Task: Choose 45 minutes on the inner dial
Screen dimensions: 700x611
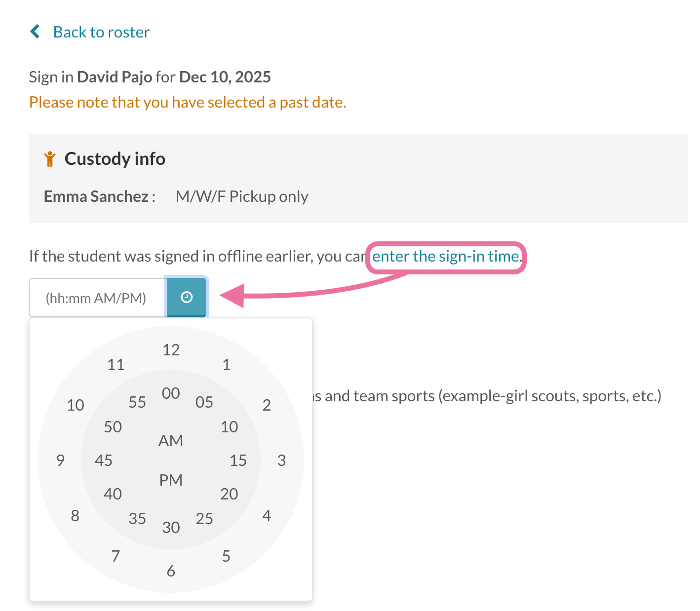Action: [104, 460]
